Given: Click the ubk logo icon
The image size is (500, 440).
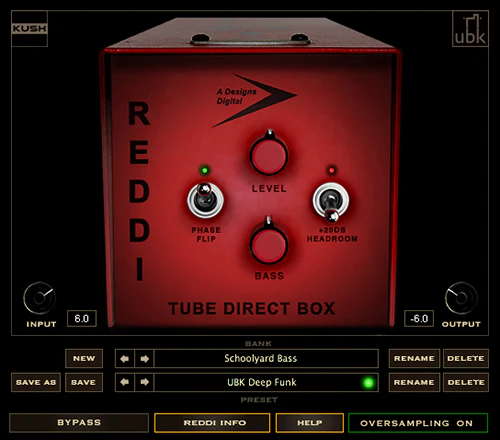Looking at the screenshot, I should (470, 29).
